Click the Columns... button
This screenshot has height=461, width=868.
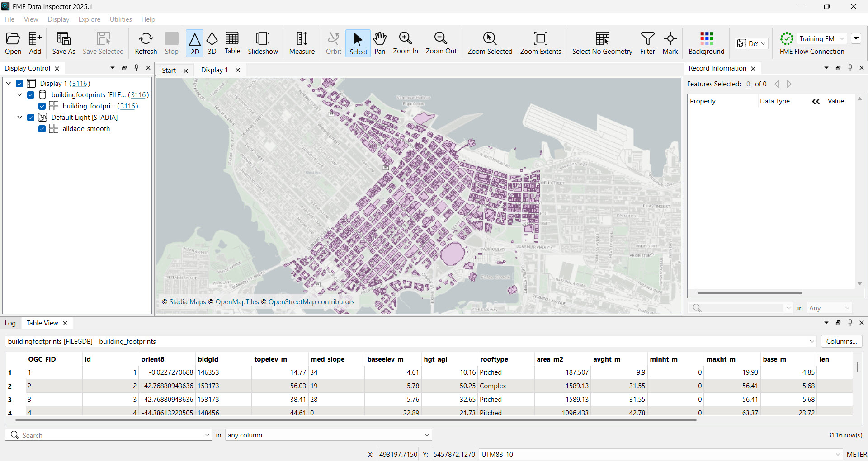click(x=841, y=342)
